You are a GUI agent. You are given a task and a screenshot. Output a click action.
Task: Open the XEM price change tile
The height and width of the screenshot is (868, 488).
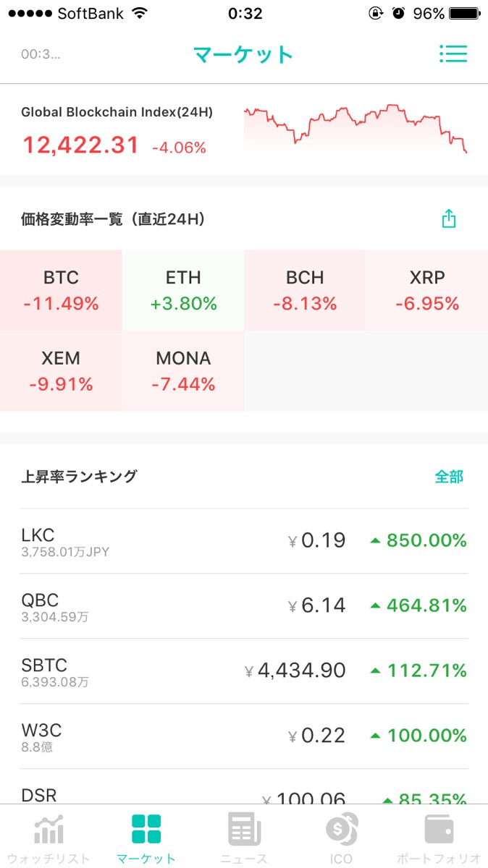[61, 371]
